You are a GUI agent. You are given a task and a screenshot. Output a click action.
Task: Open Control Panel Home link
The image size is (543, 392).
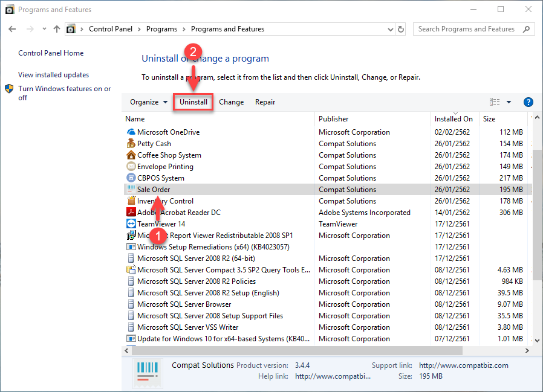[x=51, y=53]
